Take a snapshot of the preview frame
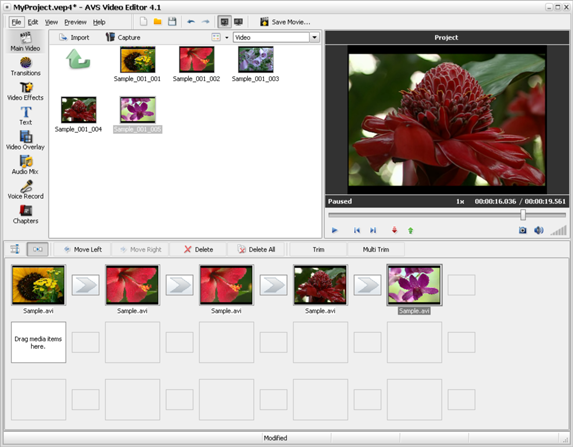The height and width of the screenshot is (447, 573). pyautogui.click(x=523, y=230)
